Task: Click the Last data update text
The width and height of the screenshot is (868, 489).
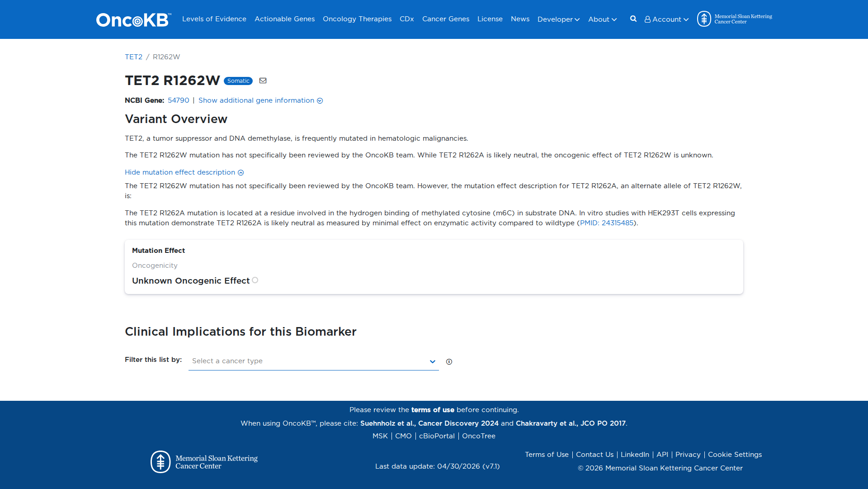Action: coord(437,466)
